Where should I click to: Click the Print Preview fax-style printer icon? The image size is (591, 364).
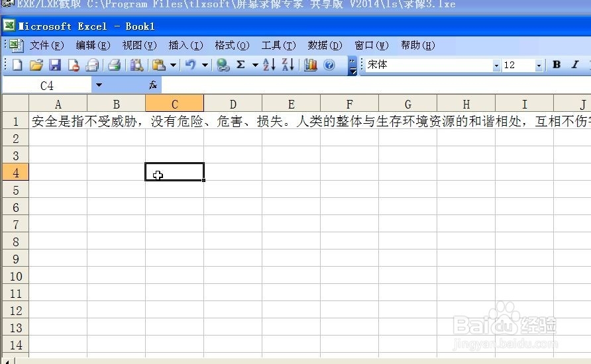(x=92, y=65)
